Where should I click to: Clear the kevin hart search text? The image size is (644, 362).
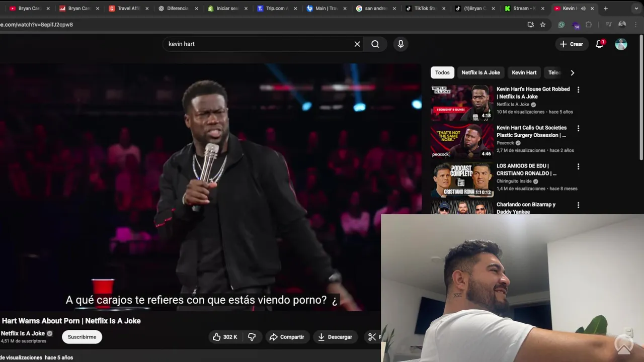point(357,44)
